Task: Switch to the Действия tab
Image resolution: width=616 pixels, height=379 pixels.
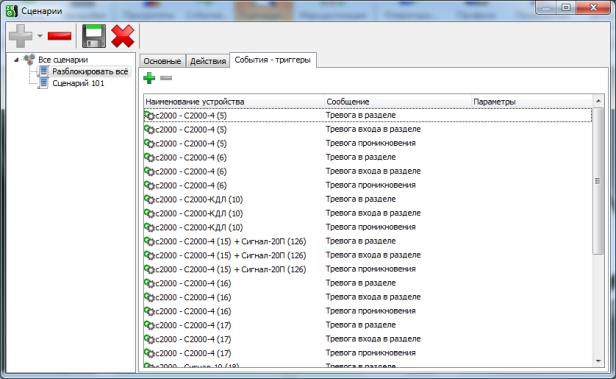Action: 208,61
